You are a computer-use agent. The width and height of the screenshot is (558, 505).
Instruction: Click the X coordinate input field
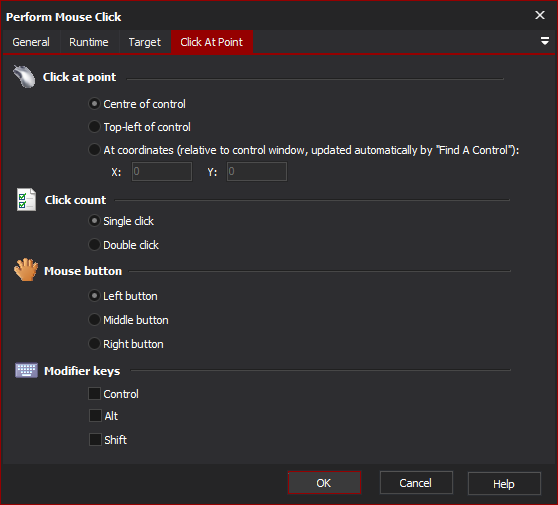pos(162,172)
